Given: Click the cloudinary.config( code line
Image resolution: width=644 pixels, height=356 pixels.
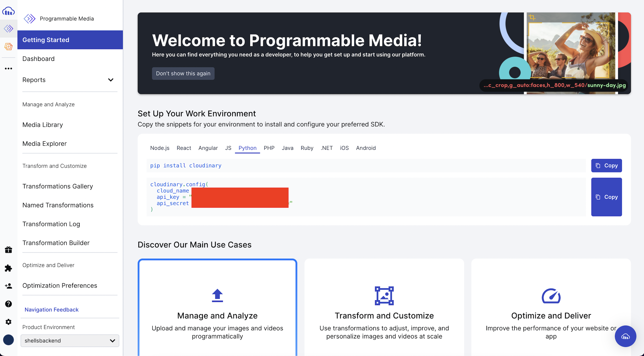Looking at the screenshot, I should click(x=179, y=184).
